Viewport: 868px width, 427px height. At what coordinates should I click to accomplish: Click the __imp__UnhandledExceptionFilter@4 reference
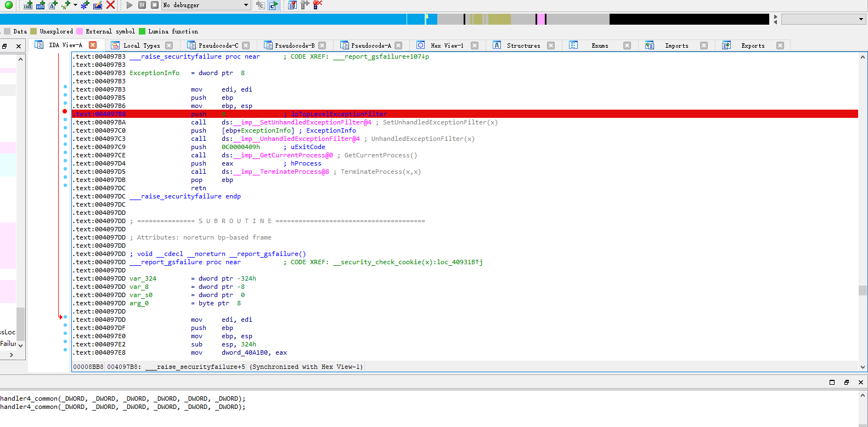(x=297, y=139)
